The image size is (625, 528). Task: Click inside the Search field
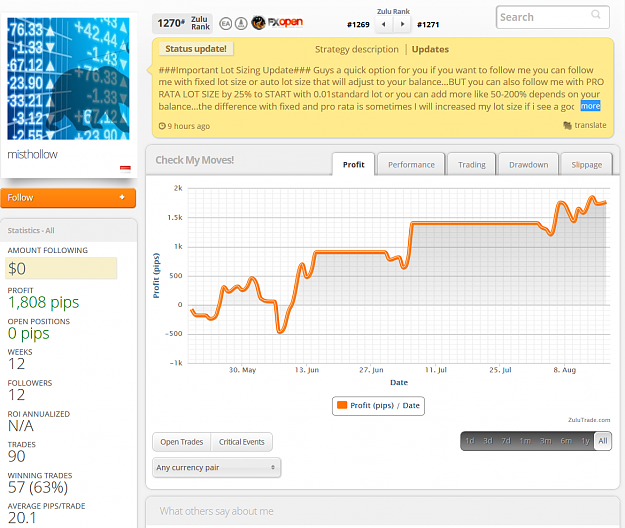point(552,17)
